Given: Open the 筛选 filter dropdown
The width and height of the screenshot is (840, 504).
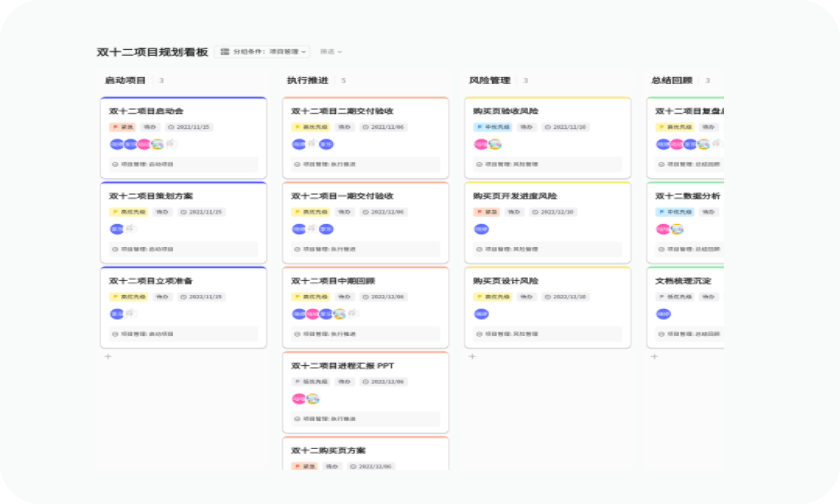Looking at the screenshot, I should (x=331, y=51).
